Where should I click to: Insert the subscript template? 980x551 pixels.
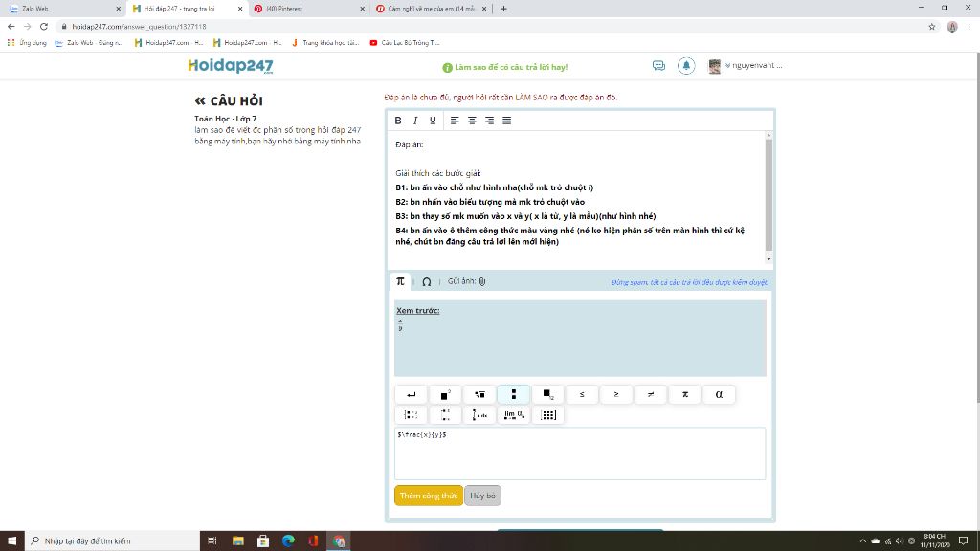point(548,394)
